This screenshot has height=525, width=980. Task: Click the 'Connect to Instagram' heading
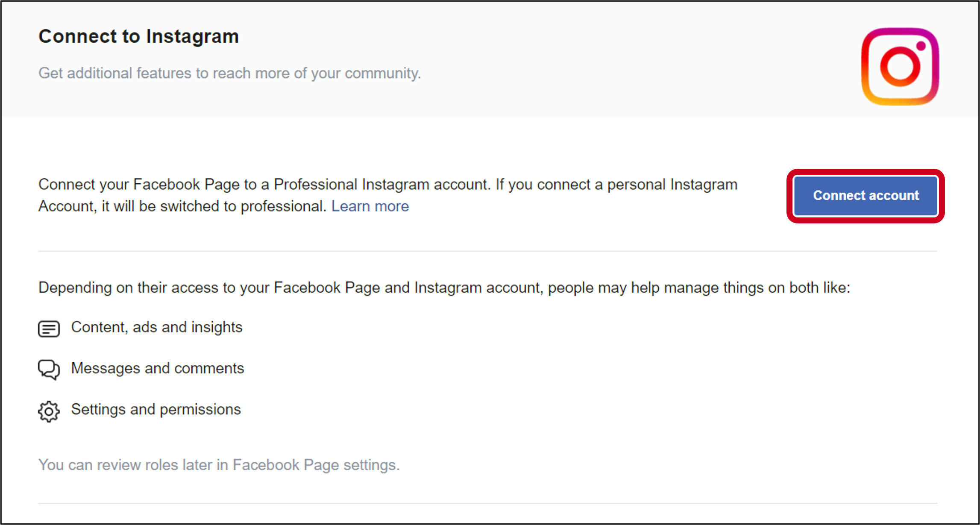point(139,36)
